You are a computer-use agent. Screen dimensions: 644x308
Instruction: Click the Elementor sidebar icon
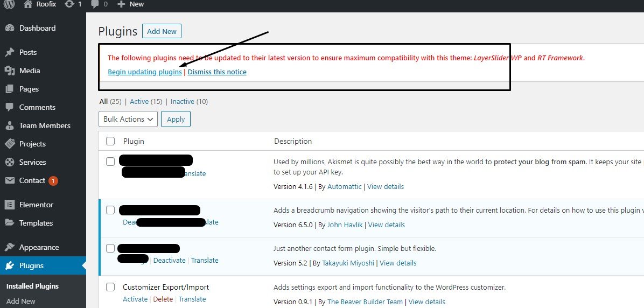9,205
